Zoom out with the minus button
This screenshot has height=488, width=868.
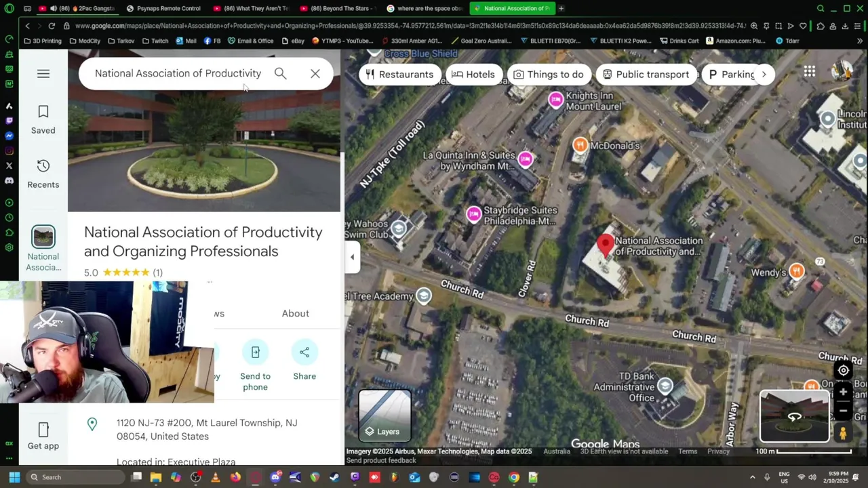(844, 410)
